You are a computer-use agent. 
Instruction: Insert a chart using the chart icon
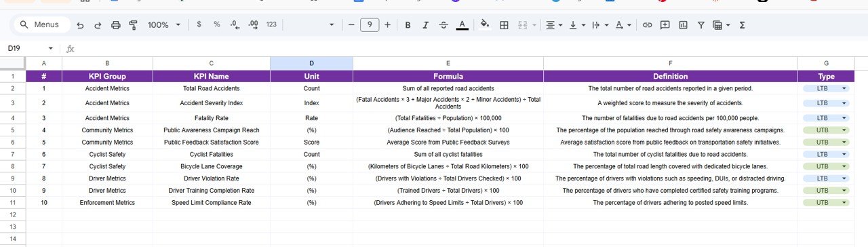683,25
